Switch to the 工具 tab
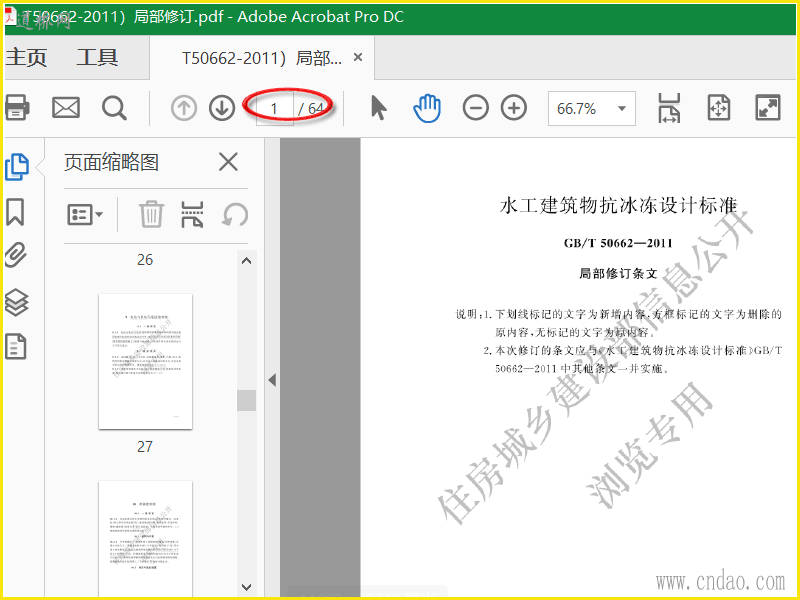The height and width of the screenshot is (600, 800). pos(97,57)
